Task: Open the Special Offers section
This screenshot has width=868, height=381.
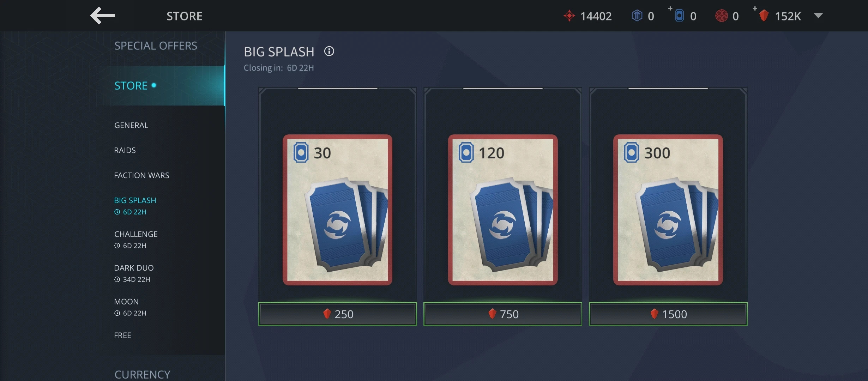Action: [156, 46]
